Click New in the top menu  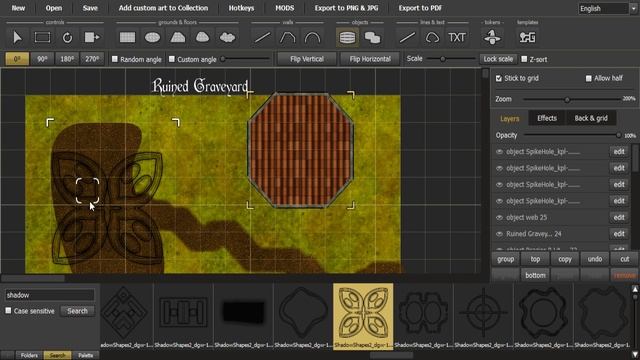pyautogui.click(x=18, y=8)
